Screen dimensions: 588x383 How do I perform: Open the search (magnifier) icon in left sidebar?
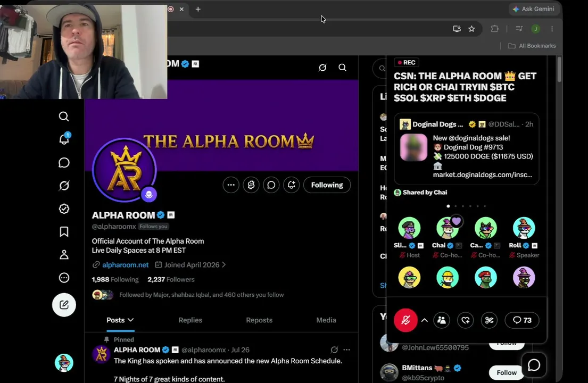tap(64, 116)
